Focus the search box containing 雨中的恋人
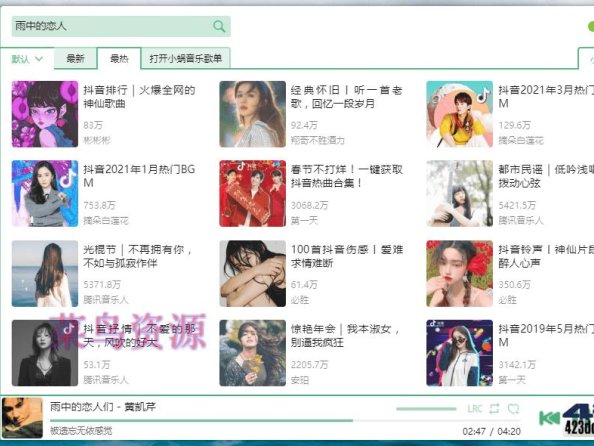The height and width of the screenshot is (446, 594). pos(121,26)
